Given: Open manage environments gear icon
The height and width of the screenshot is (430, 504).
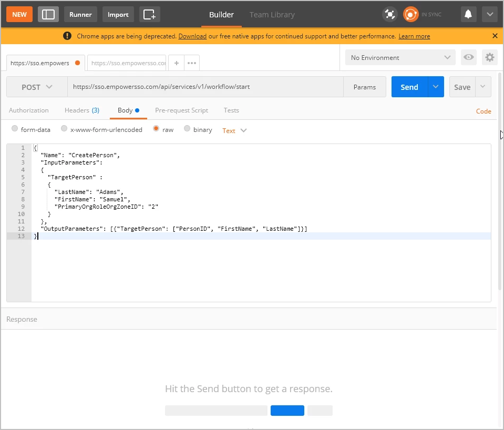Looking at the screenshot, I should pyautogui.click(x=489, y=57).
